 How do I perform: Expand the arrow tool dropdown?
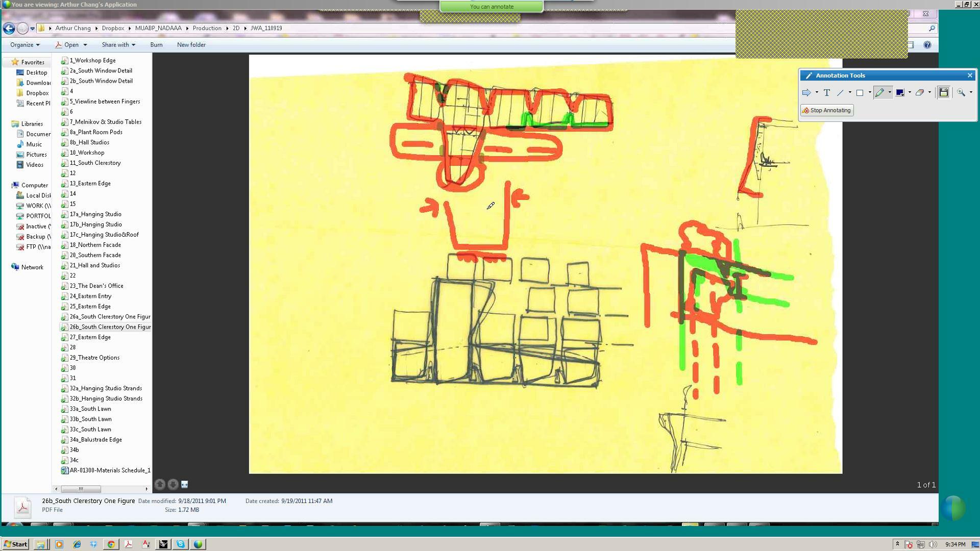point(817,92)
